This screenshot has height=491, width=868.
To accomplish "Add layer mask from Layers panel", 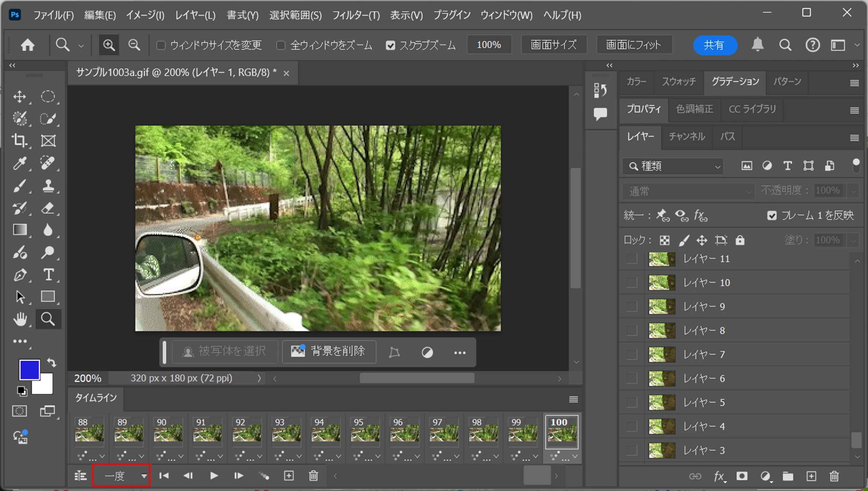I will (x=742, y=476).
